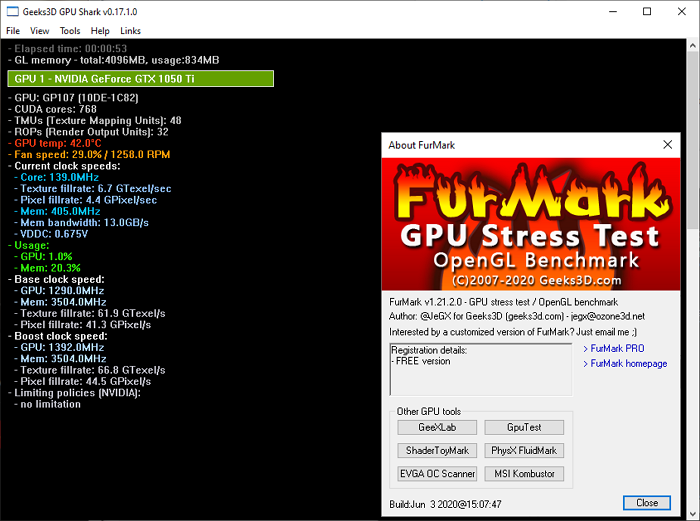The height and width of the screenshot is (521, 700).
Task: Click the GpuTest button
Action: click(524, 427)
